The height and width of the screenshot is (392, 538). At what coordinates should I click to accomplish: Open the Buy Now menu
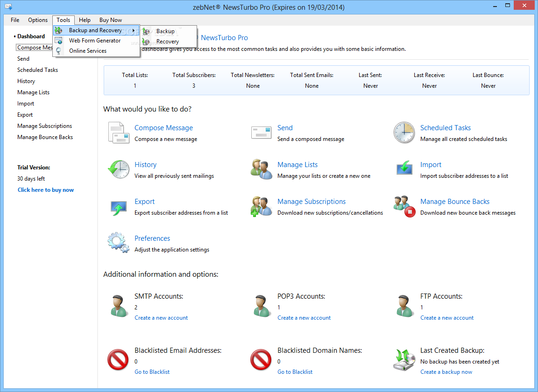click(x=111, y=20)
